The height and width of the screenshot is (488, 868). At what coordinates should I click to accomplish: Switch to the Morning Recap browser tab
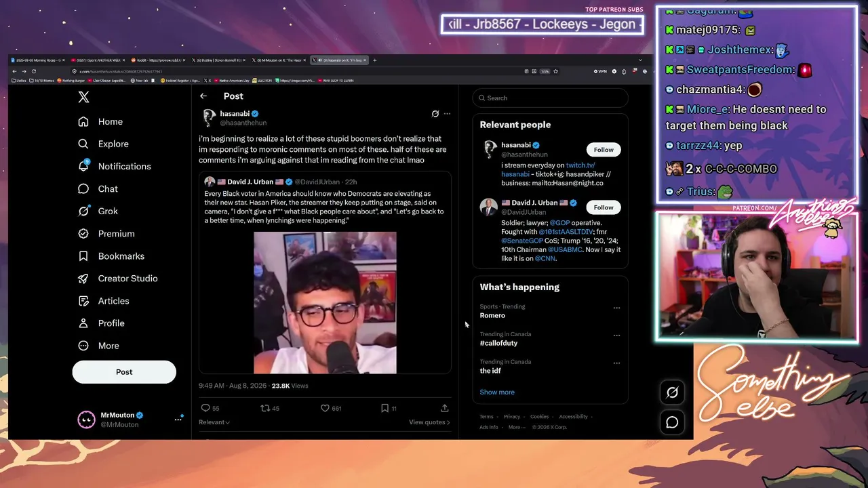tap(38, 60)
